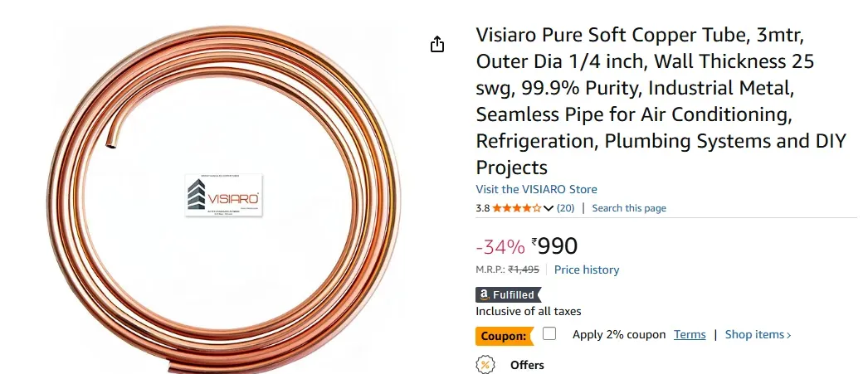Expand the ratings breakdown chevron

click(549, 208)
